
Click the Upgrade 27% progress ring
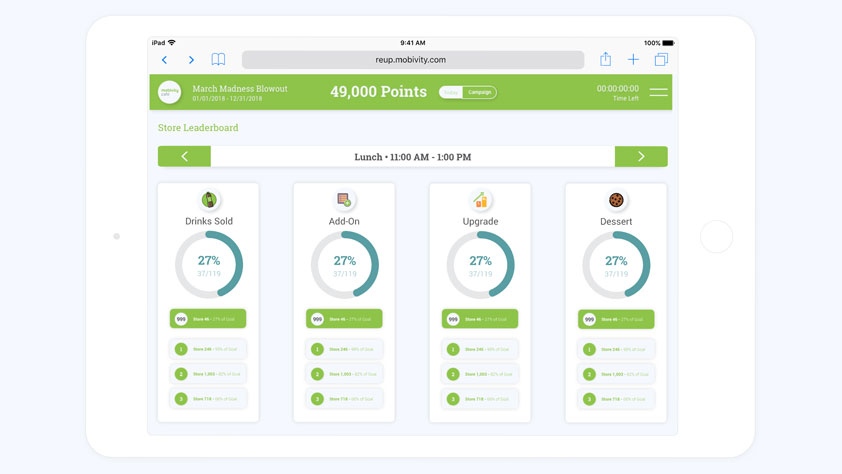coord(480,265)
